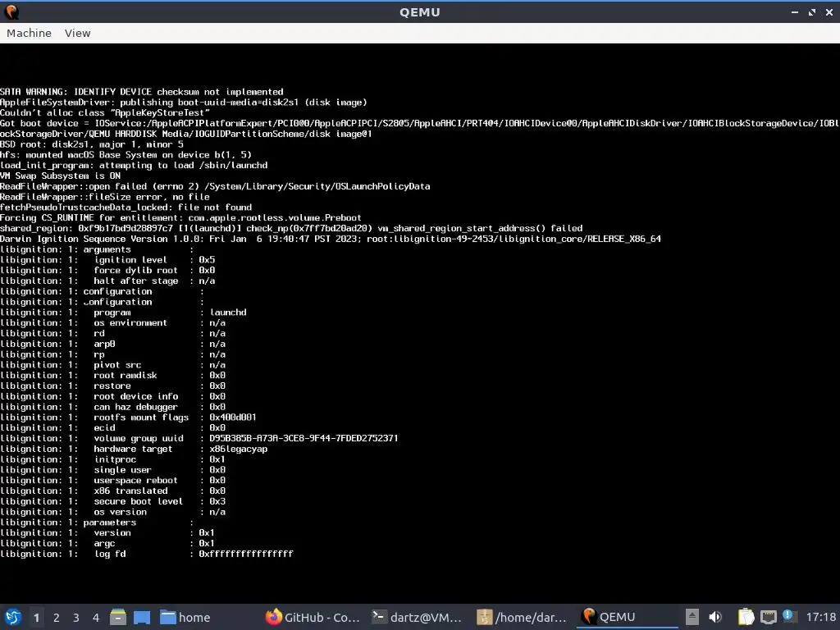Click the 17:18 clock
Viewport: 840px width, 630px height.
tap(820, 617)
